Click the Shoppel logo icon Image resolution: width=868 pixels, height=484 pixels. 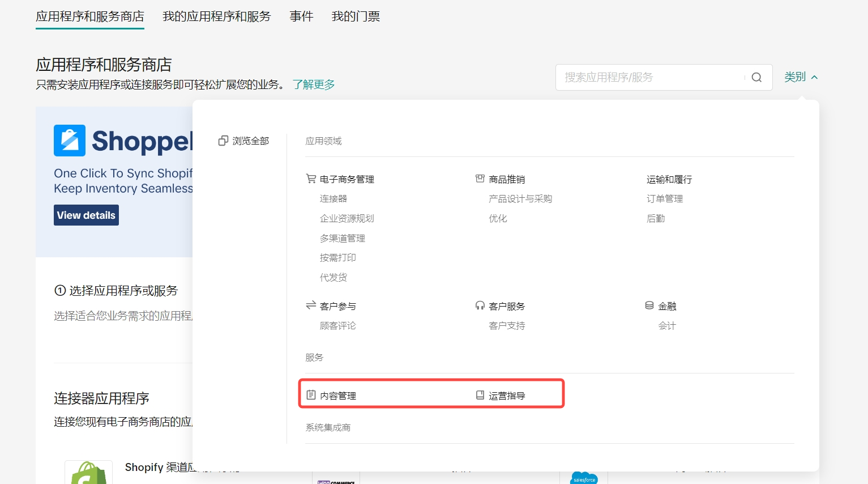(70, 141)
